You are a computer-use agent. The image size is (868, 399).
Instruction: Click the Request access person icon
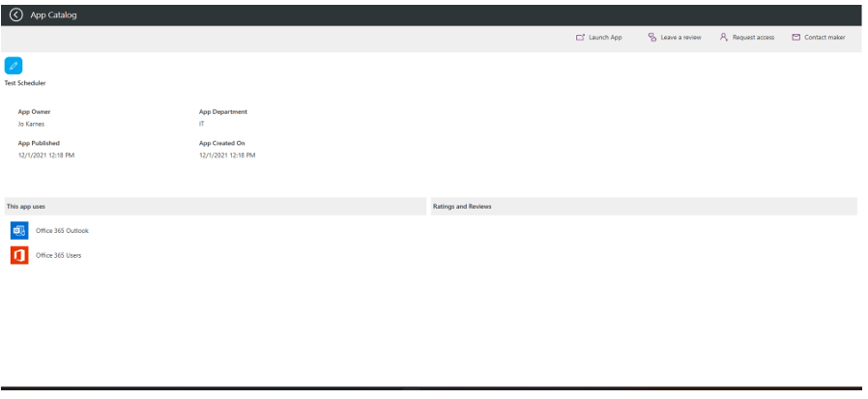tap(723, 38)
